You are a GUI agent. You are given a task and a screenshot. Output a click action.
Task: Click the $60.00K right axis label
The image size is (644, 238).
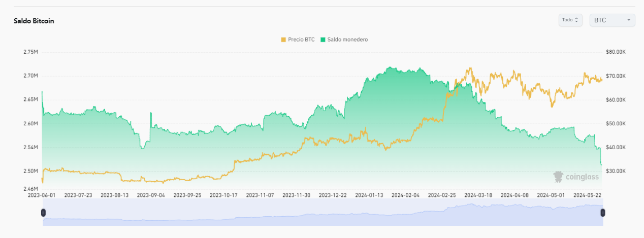coord(616,99)
